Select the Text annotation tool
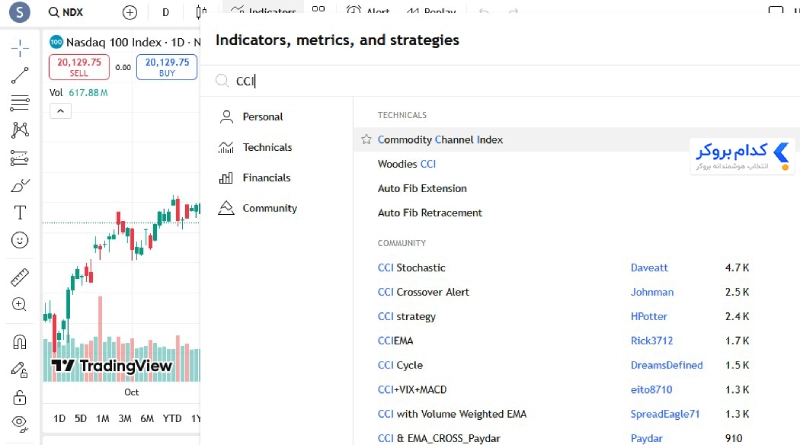Screen dimensions: 800x445 point(20,213)
